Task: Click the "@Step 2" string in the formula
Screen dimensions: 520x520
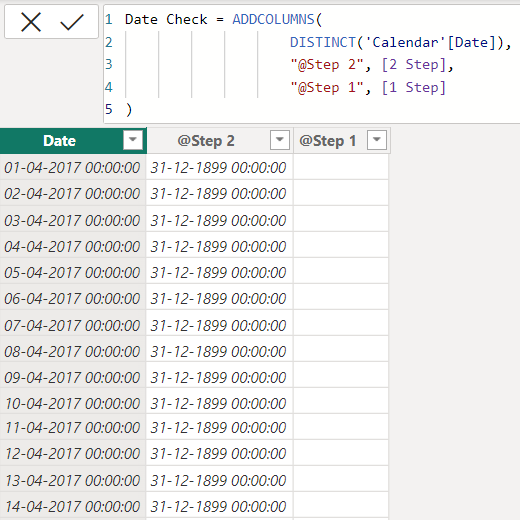Action: (327, 65)
